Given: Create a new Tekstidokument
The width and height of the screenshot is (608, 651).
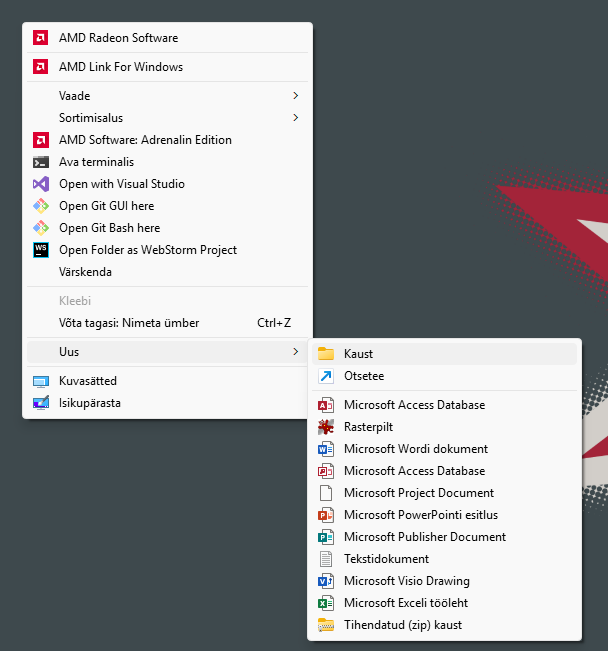Looking at the screenshot, I should point(386,559).
